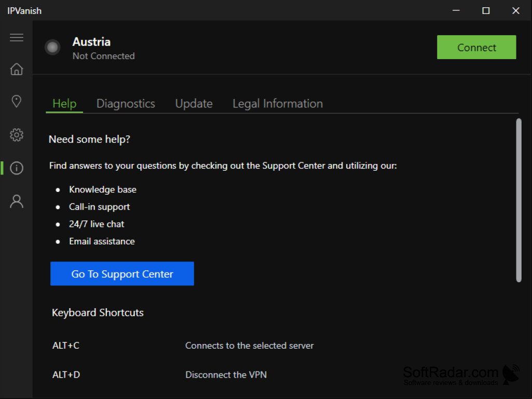Switch to the Help tab
The height and width of the screenshot is (399, 532).
coord(64,103)
